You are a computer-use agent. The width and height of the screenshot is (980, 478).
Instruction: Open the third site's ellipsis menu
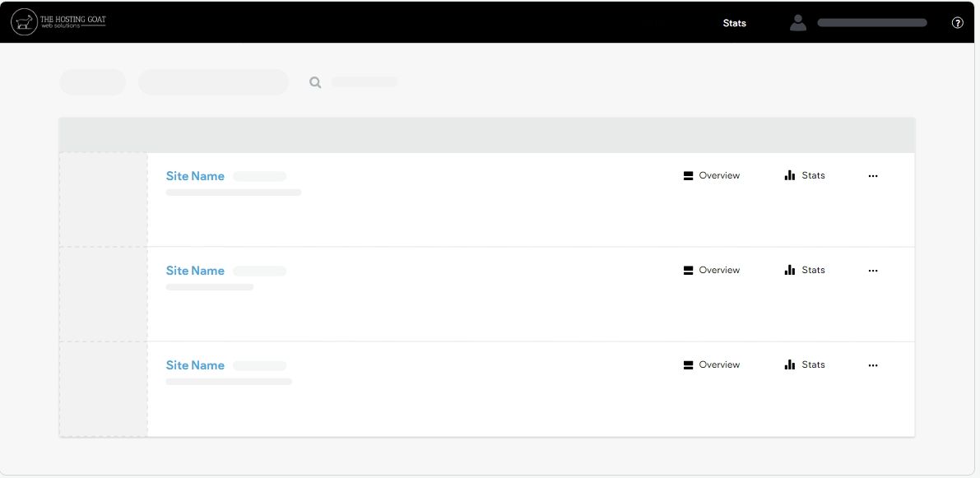click(873, 365)
